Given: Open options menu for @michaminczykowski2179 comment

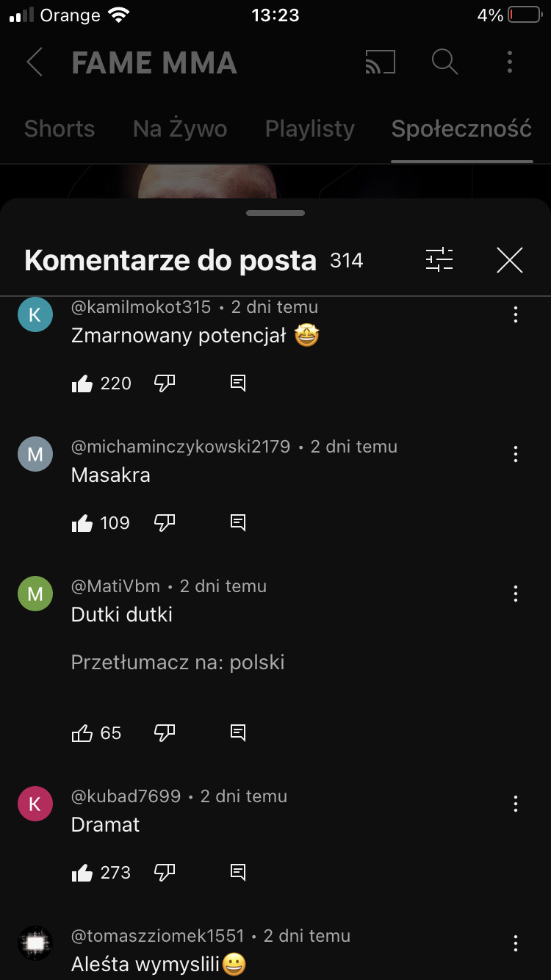Looking at the screenshot, I should (516, 454).
